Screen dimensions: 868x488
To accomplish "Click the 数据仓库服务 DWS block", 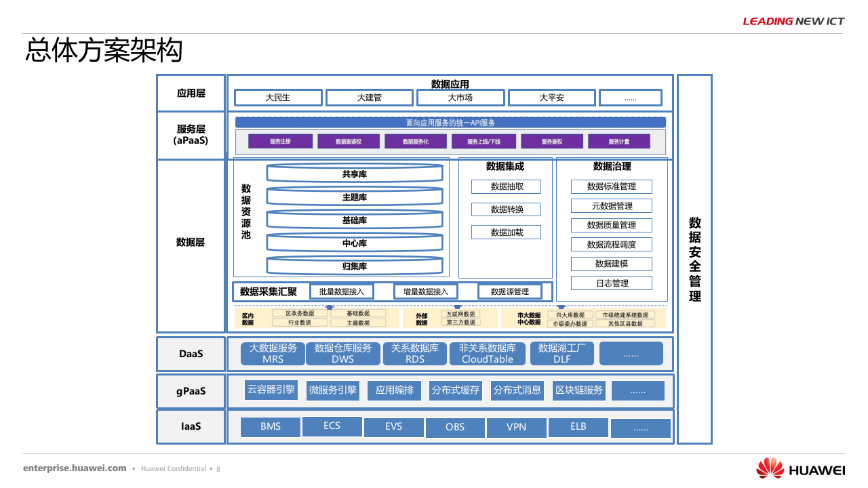I will click(343, 353).
